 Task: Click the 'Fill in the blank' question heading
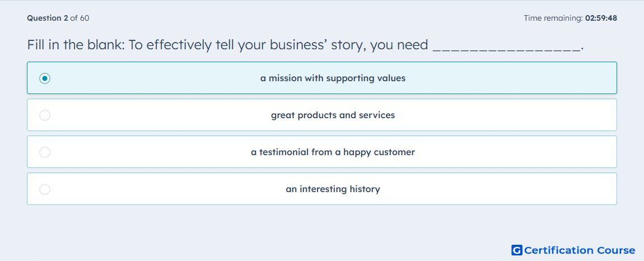(305, 45)
